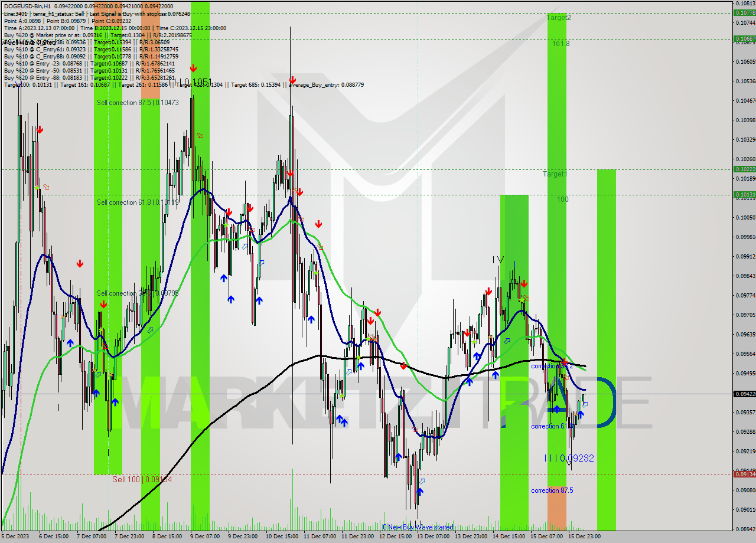This screenshot has width=756, height=543.
Task: Click the '100' fib level label
Action: click(562, 199)
